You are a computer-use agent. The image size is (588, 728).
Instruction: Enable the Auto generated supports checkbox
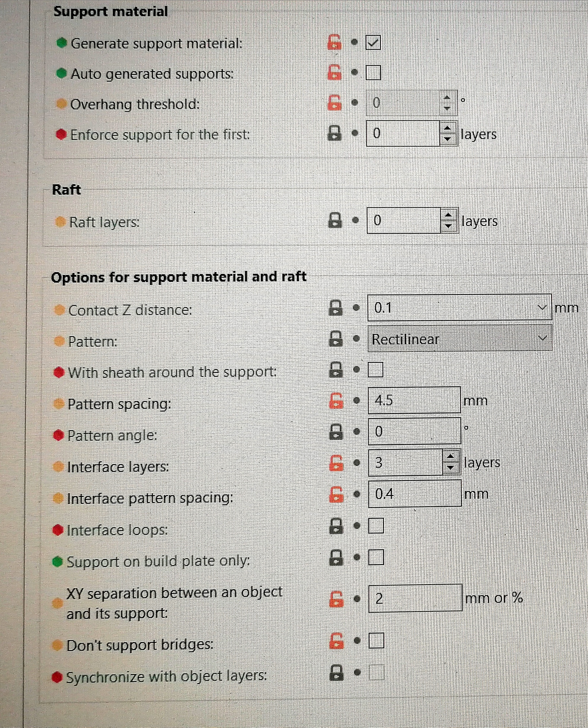tap(373, 73)
